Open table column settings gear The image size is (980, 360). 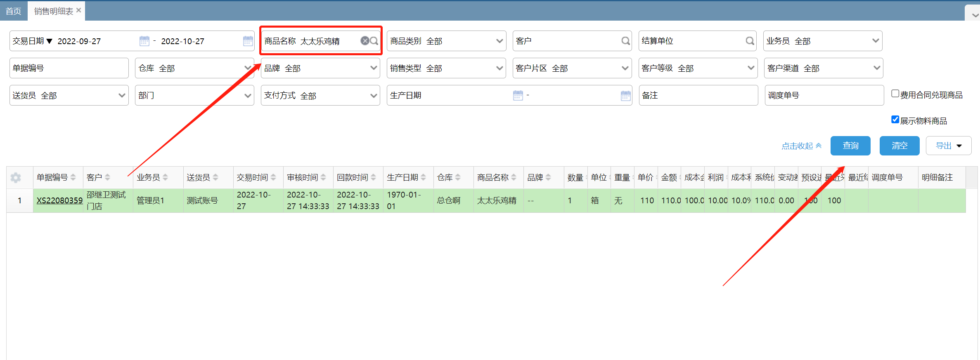pyautogui.click(x=16, y=177)
